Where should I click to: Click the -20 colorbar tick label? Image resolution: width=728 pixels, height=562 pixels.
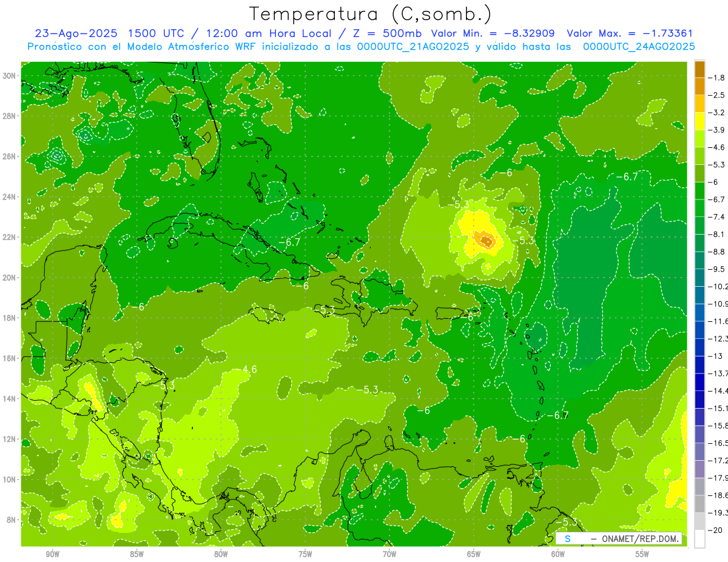click(x=716, y=529)
